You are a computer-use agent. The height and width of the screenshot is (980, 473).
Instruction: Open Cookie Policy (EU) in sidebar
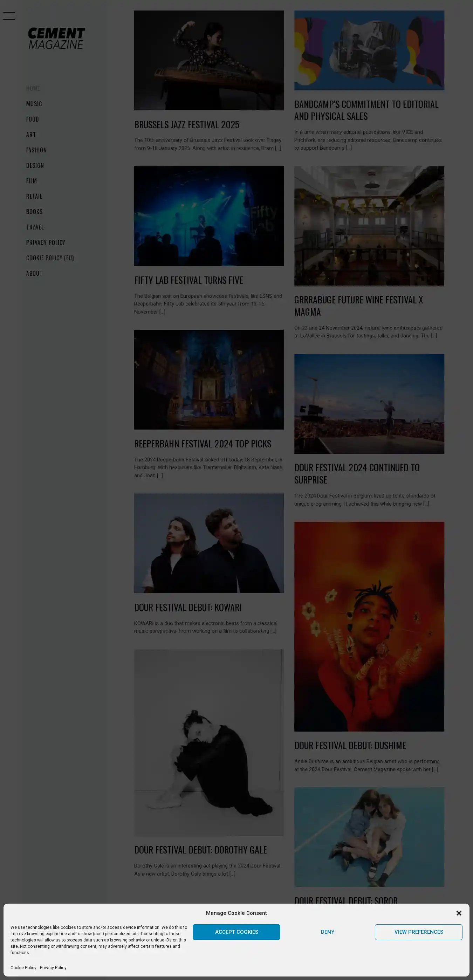(x=50, y=258)
